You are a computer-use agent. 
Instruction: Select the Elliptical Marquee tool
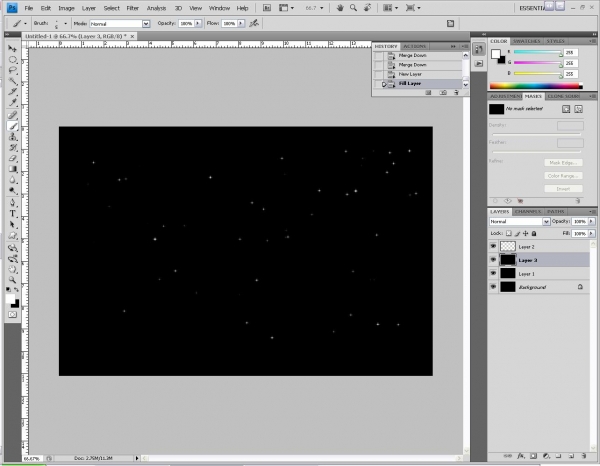[12, 60]
